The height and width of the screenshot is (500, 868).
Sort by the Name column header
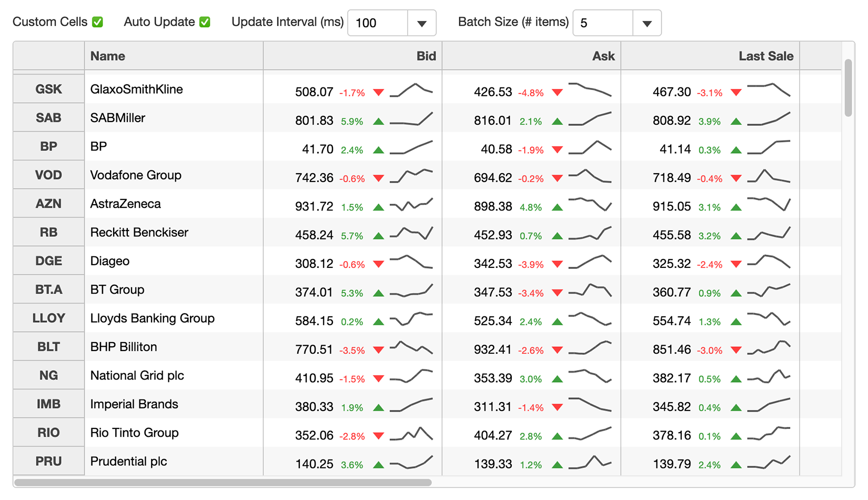click(174, 56)
